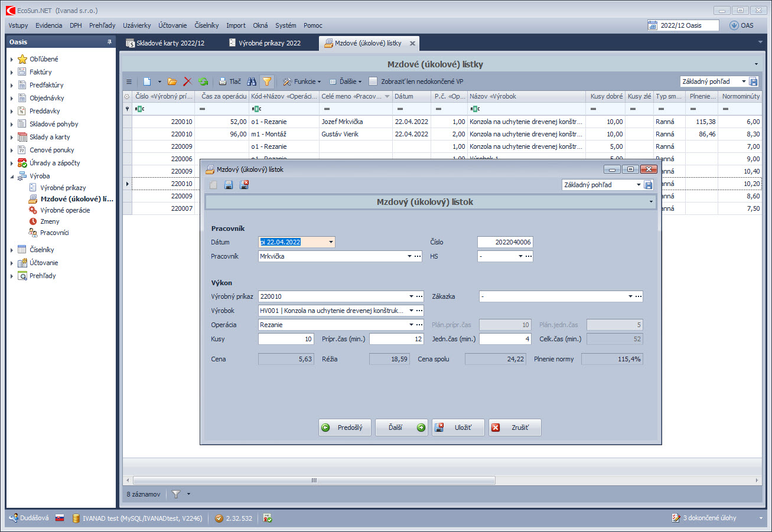Enable Zobraziť len nedokončené VP checkbox
The height and width of the screenshot is (532, 772).
point(373,81)
